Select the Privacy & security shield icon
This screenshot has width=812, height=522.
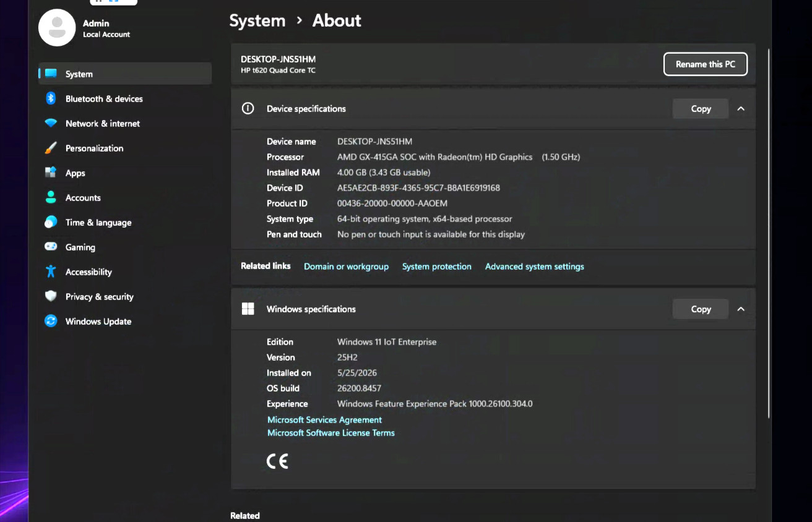pos(51,296)
